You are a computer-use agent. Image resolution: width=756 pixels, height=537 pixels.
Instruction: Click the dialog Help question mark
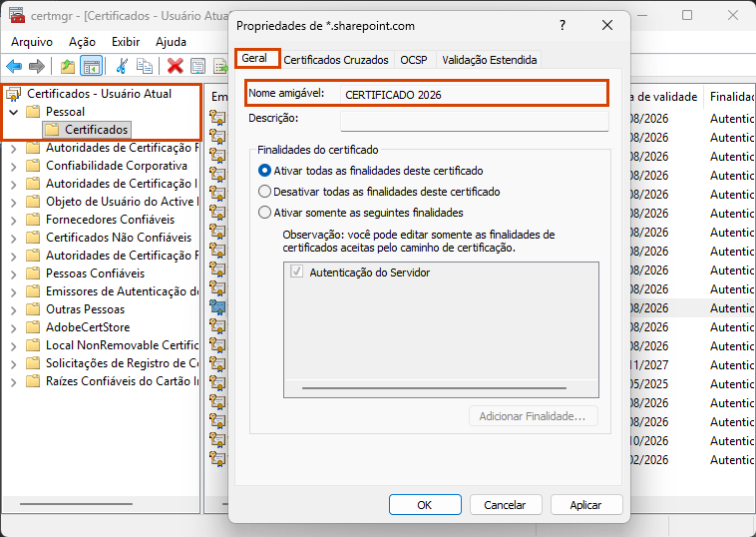563,26
